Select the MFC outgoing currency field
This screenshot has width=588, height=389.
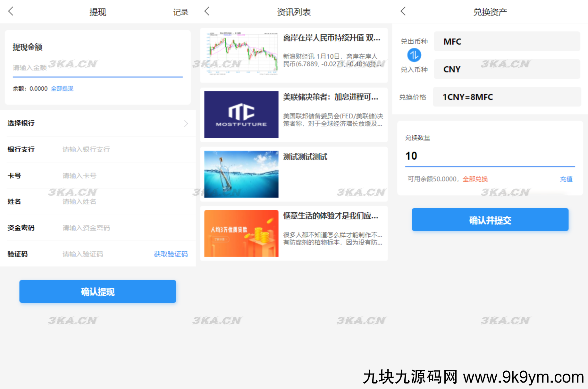click(507, 42)
